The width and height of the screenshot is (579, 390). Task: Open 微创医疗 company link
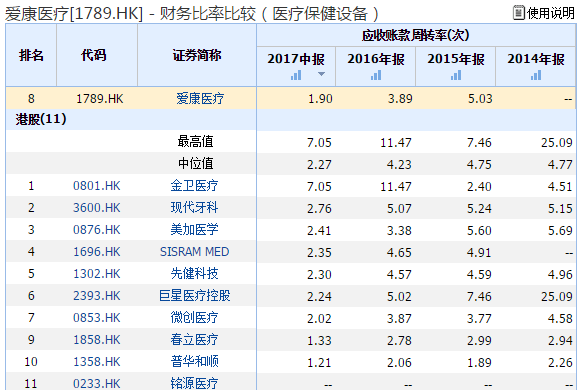pyautogui.click(x=194, y=318)
